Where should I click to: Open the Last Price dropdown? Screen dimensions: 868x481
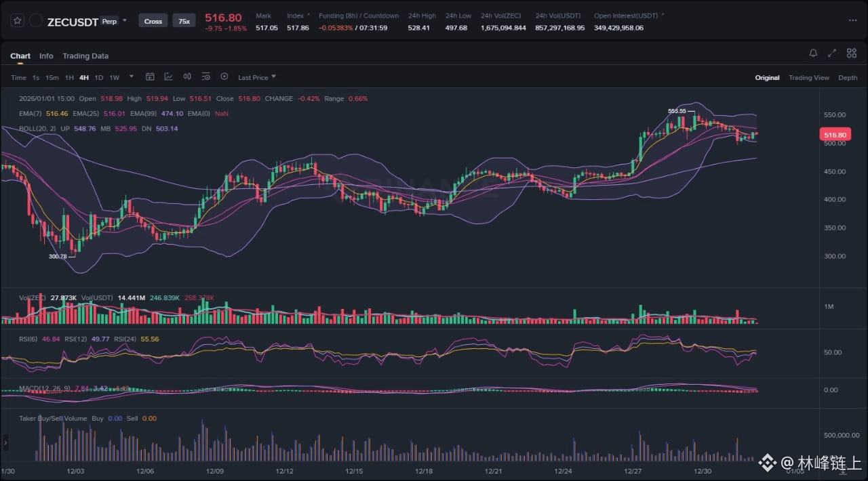(257, 78)
